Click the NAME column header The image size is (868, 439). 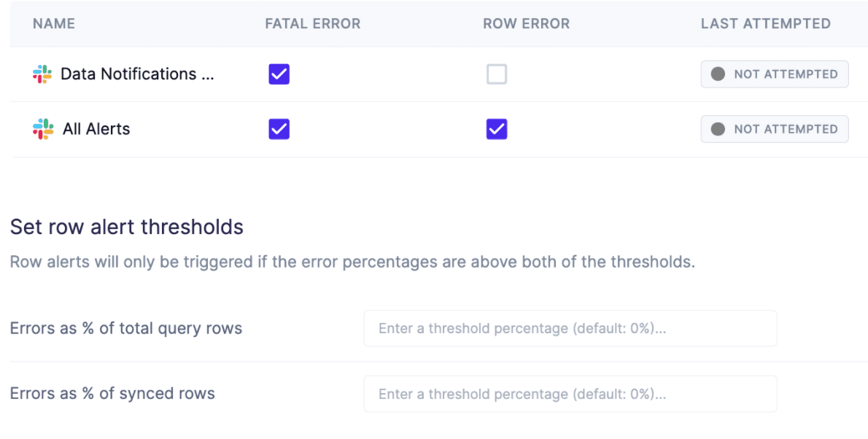pyautogui.click(x=54, y=24)
